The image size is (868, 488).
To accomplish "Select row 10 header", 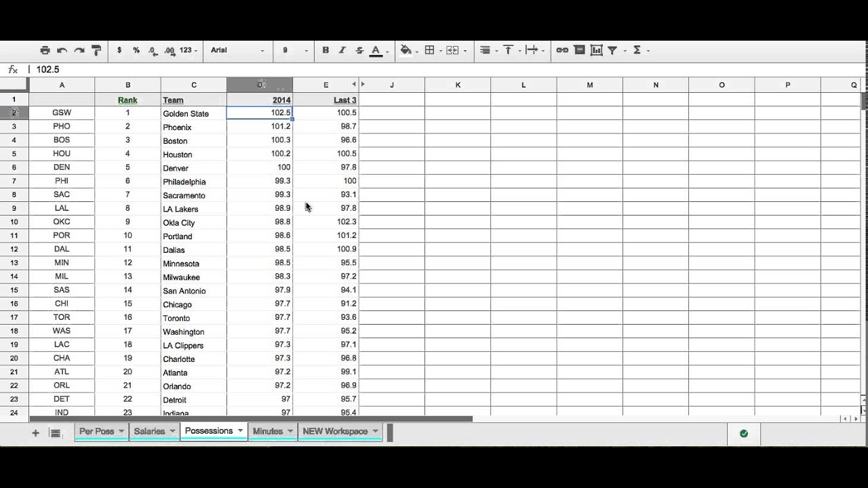I will (14, 222).
